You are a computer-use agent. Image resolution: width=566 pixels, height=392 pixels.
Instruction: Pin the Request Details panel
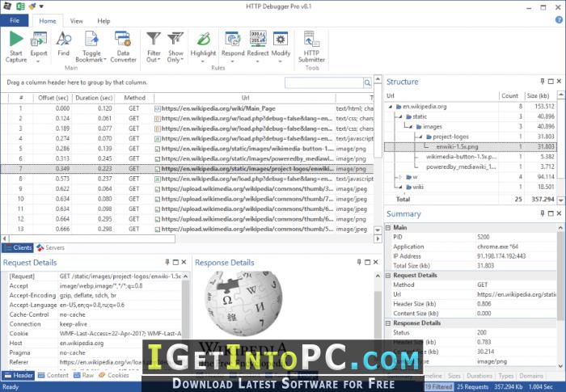[167, 262]
